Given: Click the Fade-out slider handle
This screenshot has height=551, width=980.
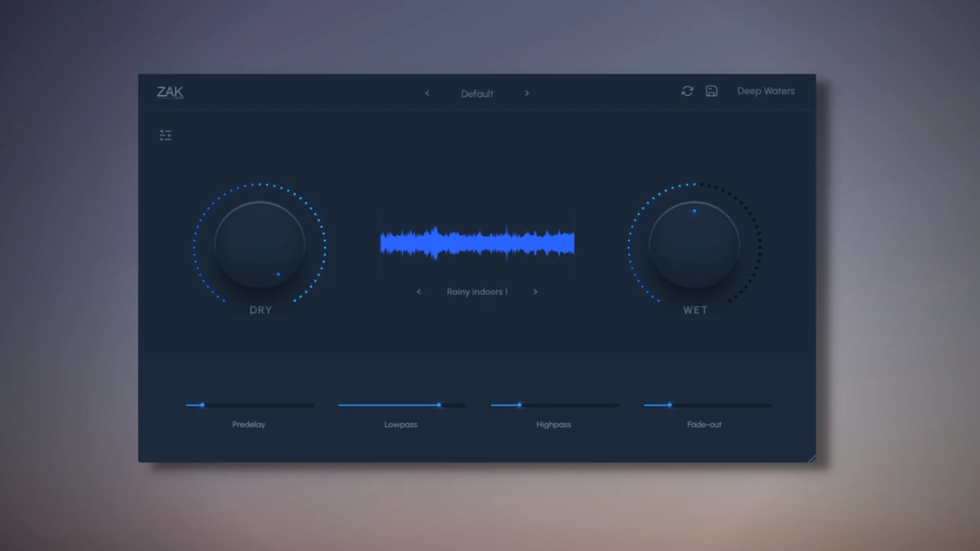Looking at the screenshot, I should [669, 405].
